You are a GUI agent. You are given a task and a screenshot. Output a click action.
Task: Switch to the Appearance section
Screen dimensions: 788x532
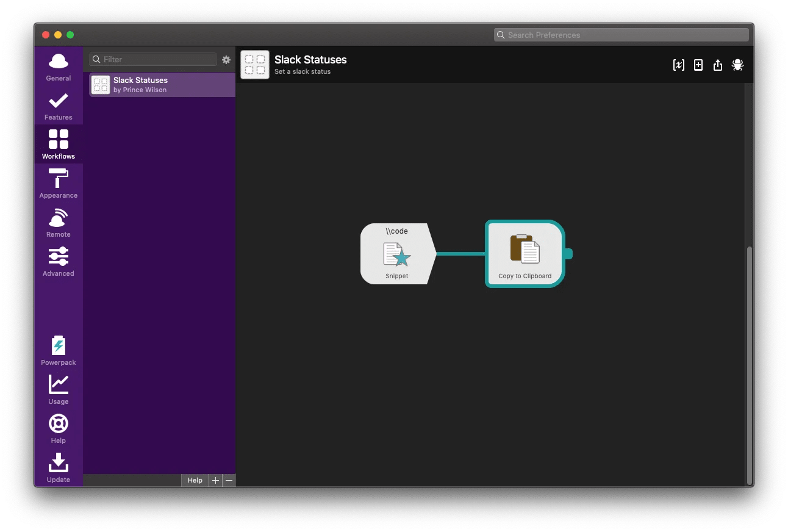58,184
